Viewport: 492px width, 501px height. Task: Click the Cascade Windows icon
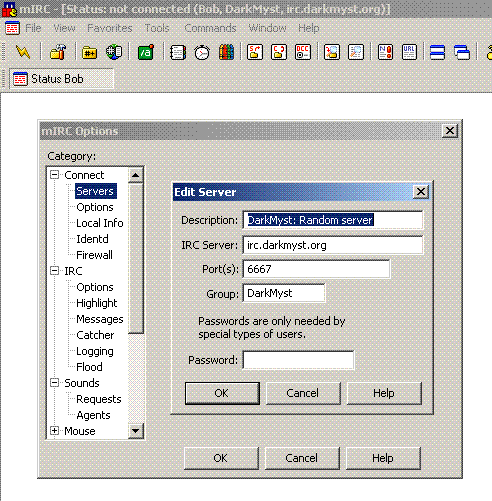(462, 52)
